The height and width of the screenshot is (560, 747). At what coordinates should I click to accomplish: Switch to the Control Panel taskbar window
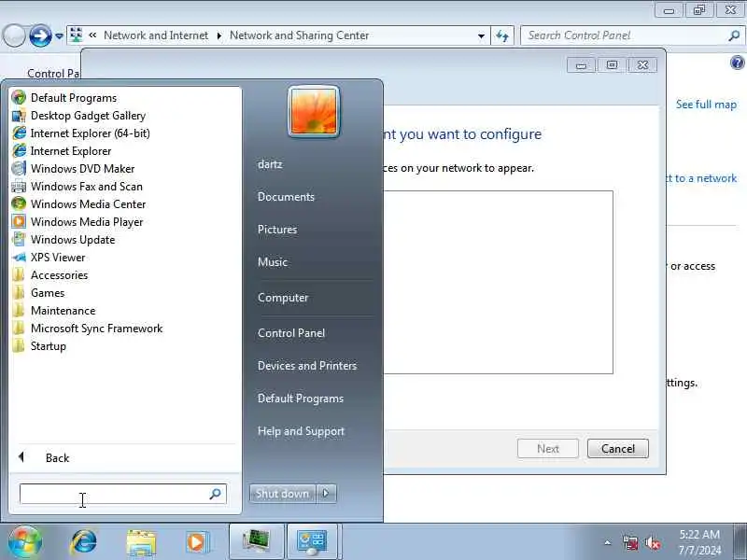[x=313, y=542]
